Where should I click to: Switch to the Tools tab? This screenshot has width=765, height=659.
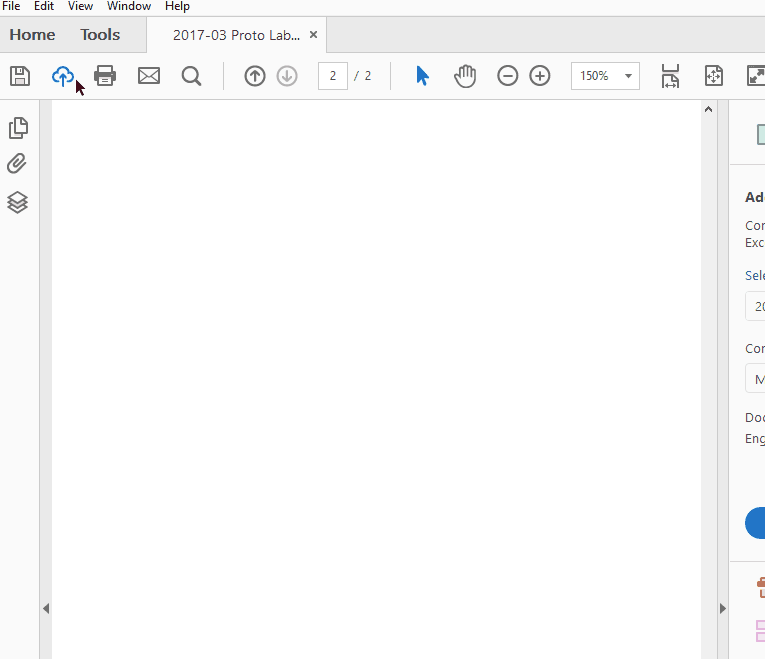tap(100, 35)
